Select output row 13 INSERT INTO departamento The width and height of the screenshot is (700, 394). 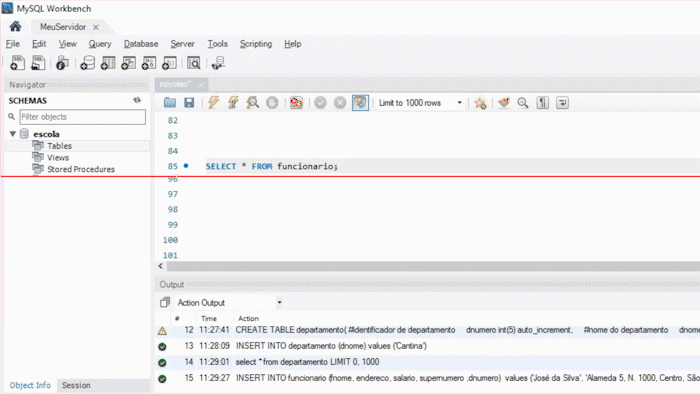pos(428,346)
